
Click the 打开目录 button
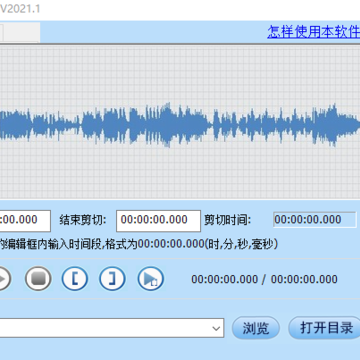[325, 328]
